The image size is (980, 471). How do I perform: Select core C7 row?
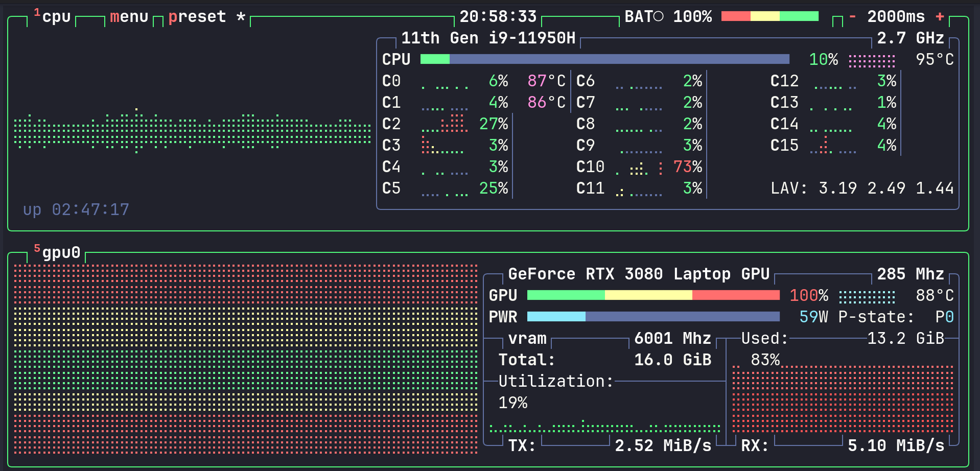click(x=639, y=103)
